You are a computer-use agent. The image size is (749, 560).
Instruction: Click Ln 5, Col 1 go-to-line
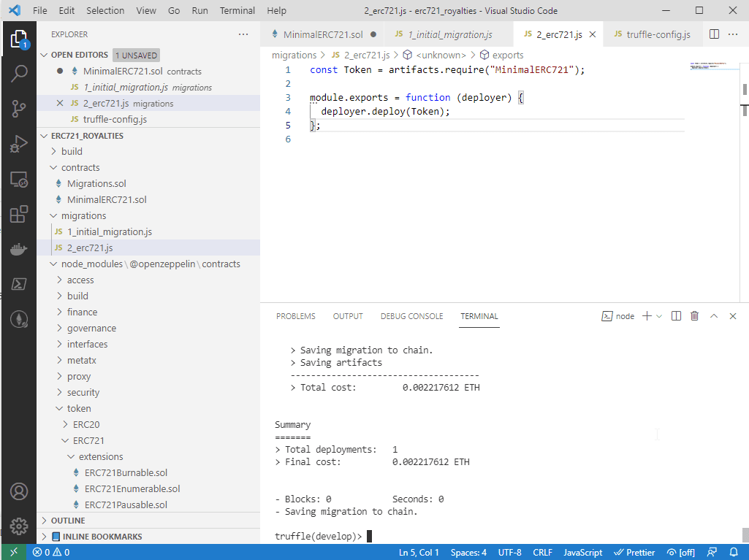[x=419, y=553]
